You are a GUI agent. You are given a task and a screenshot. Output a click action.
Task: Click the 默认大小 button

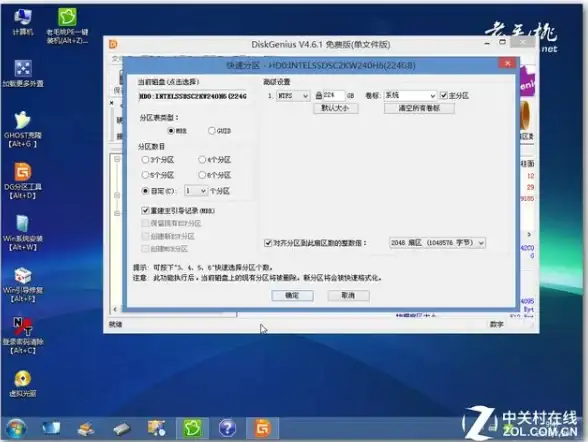point(336,108)
